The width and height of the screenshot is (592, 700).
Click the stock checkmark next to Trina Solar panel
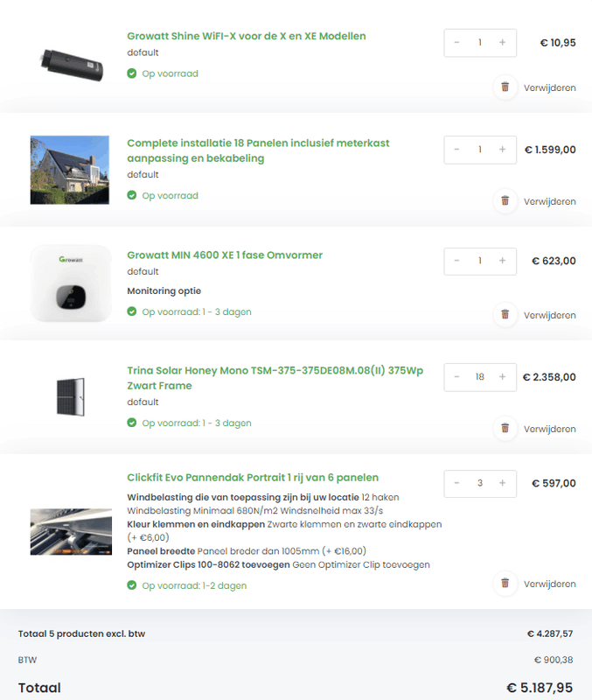tap(130, 423)
